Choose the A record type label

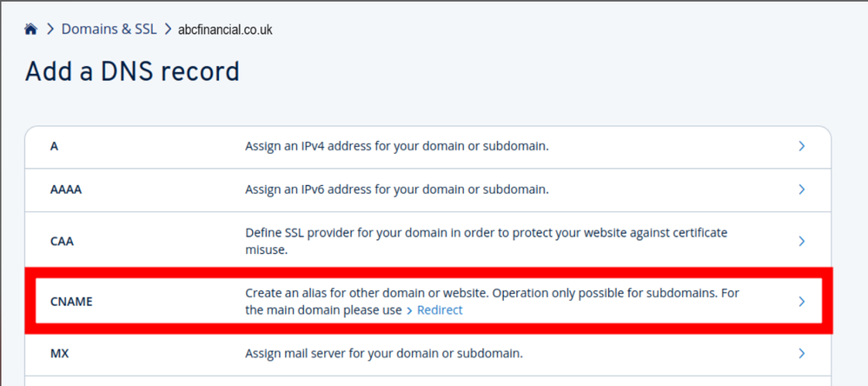point(54,147)
